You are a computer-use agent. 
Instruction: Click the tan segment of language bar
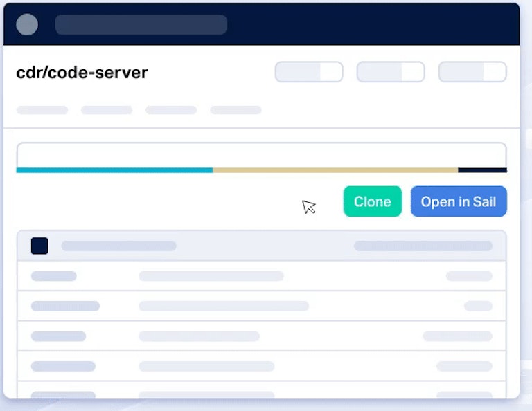(335, 170)
